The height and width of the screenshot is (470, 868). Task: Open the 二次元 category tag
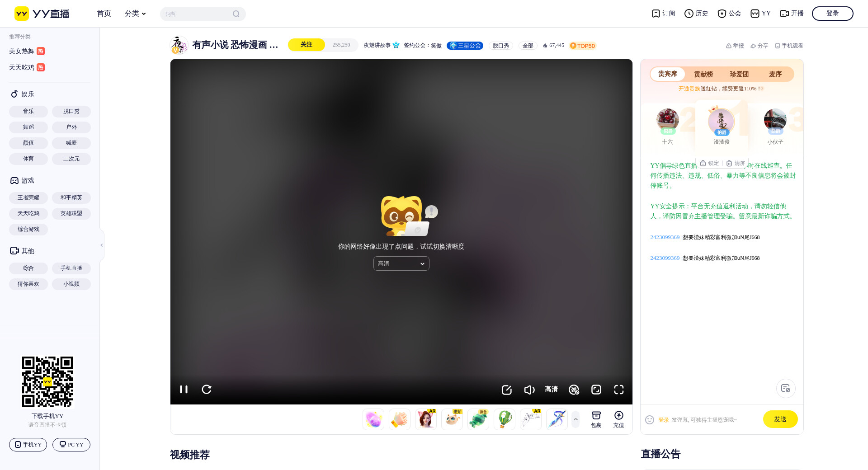click(x=71, y=159)
